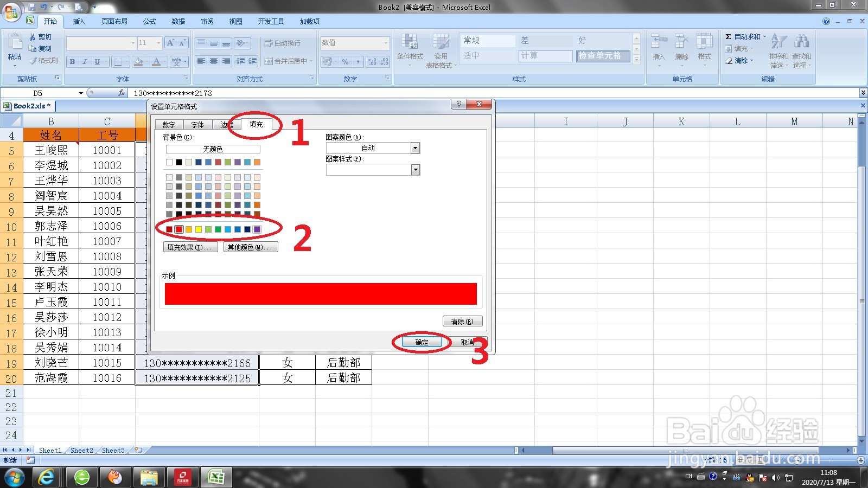The width and height of the screenshot is (868, 488).
Task: Toggle Italic formatting in ribbon
Action: (85, 62)
